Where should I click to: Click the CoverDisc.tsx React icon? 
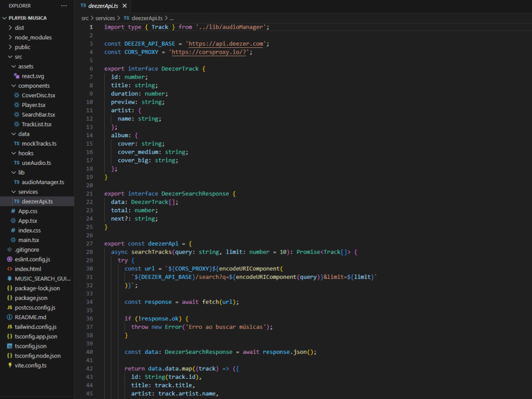[x=16, y=95]
